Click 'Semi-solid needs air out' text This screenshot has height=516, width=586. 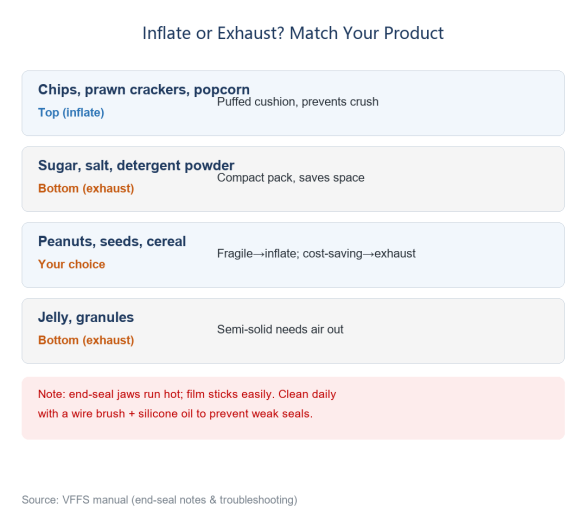pos(280,330)
